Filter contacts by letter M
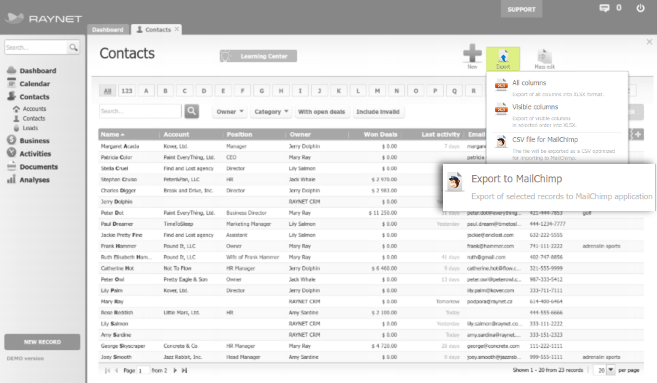This screenshot has height=383, width=657. point(378,91)
